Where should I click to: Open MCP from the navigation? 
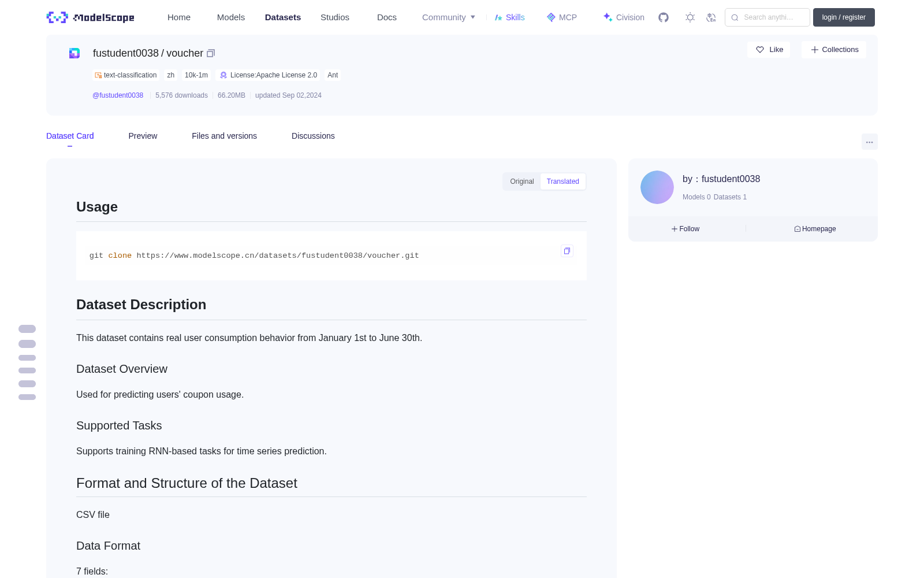[x=562, y=17]
